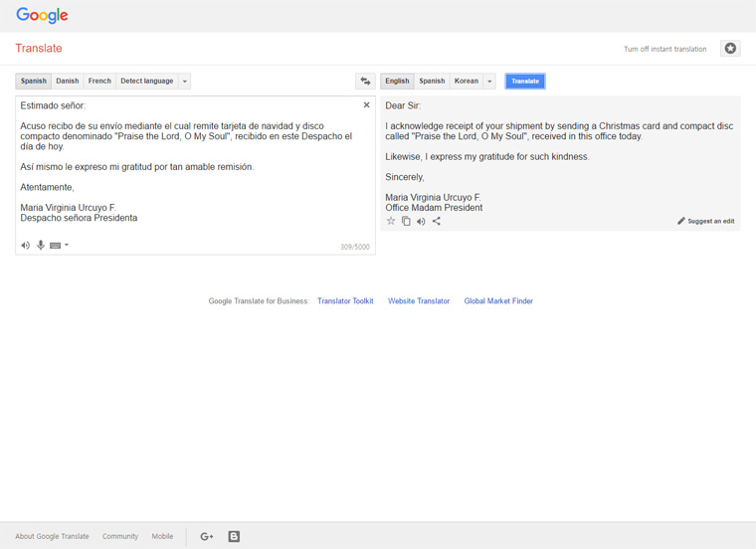This screenshot has width=756, height=549.
Task: Open the Website Translator link
Action: (x=419, y=300)
